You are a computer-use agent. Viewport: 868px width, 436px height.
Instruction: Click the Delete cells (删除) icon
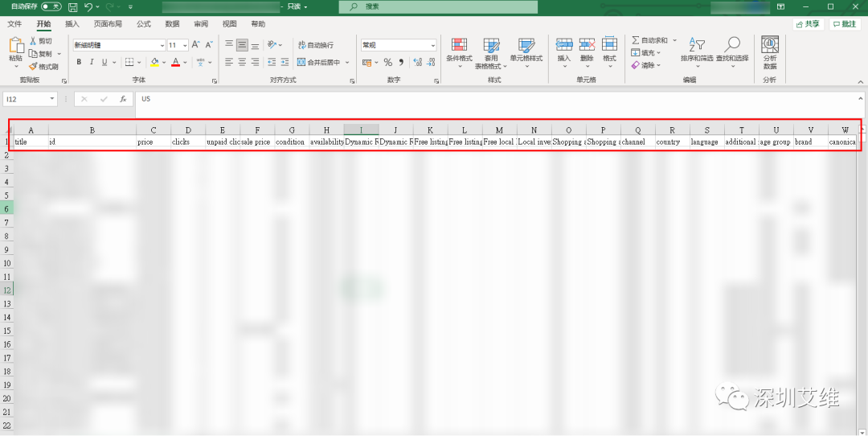coord(587,45)
